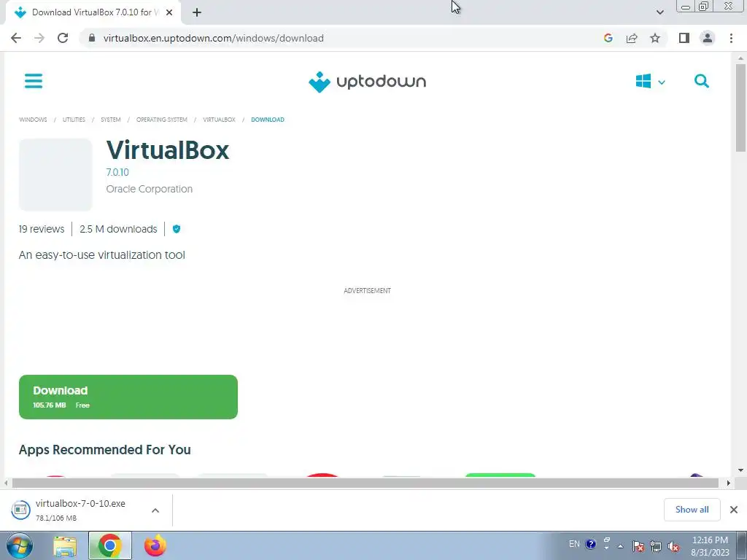Open virtualbox-7-0-10.exe download item
This screenshot has height=560, width=747.
pos(79,510)
